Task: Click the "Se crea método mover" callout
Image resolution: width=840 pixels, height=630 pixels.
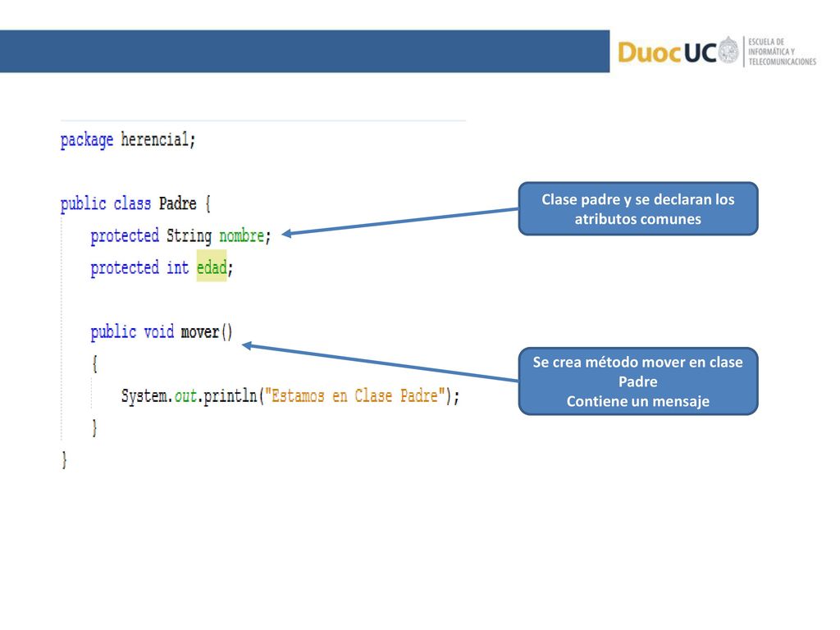Action: (x=638, y=381)
